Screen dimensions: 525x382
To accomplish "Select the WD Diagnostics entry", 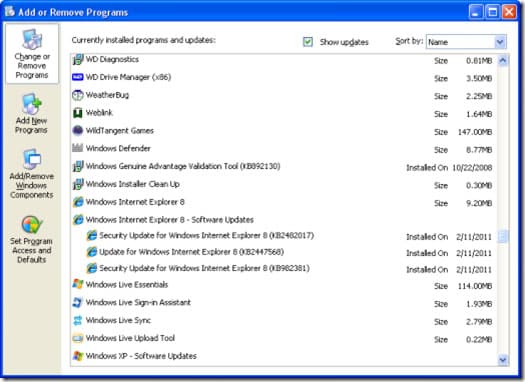I will [112, 60].
